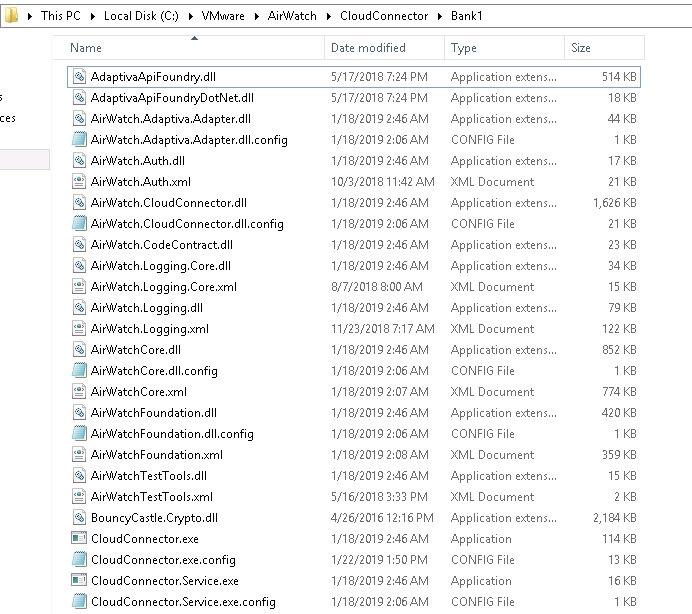Click size value 1,626 KB
This screenshot has width=692, height=614.
[x=615, y=203]
